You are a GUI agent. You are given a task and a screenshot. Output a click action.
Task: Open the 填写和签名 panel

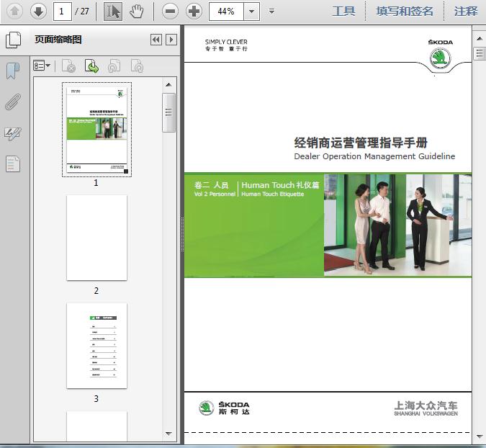pyautogui.click(x=405, y=12)
